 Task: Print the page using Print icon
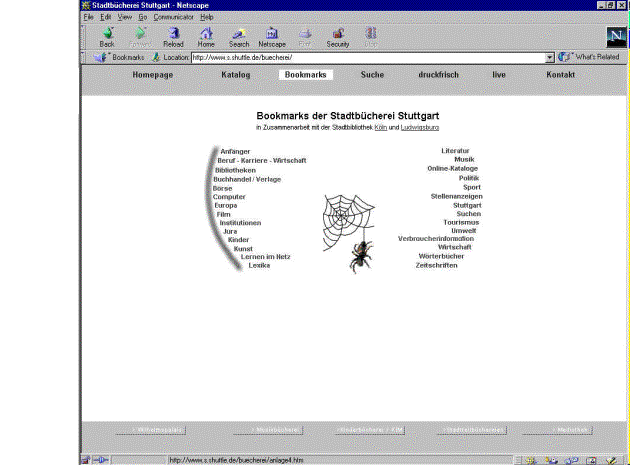pyautogui.click(x=305, y=36)
